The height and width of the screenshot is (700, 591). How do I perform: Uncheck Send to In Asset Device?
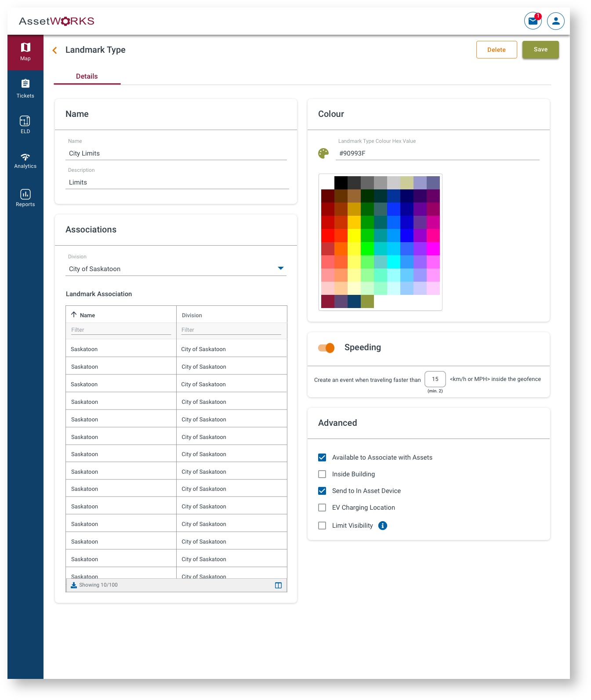click(322, 491)
